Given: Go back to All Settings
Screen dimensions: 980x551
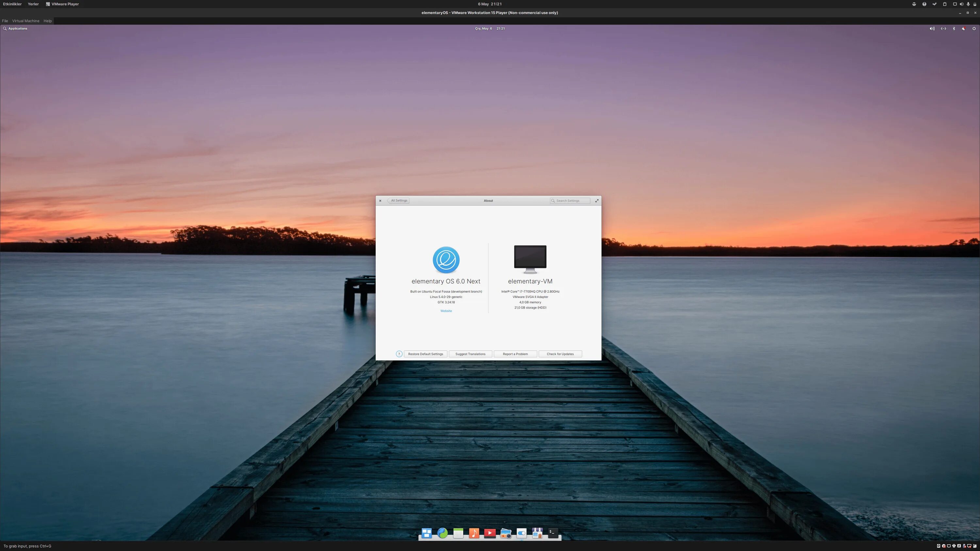Looking at the screenshot, I should tap(399, 201).
